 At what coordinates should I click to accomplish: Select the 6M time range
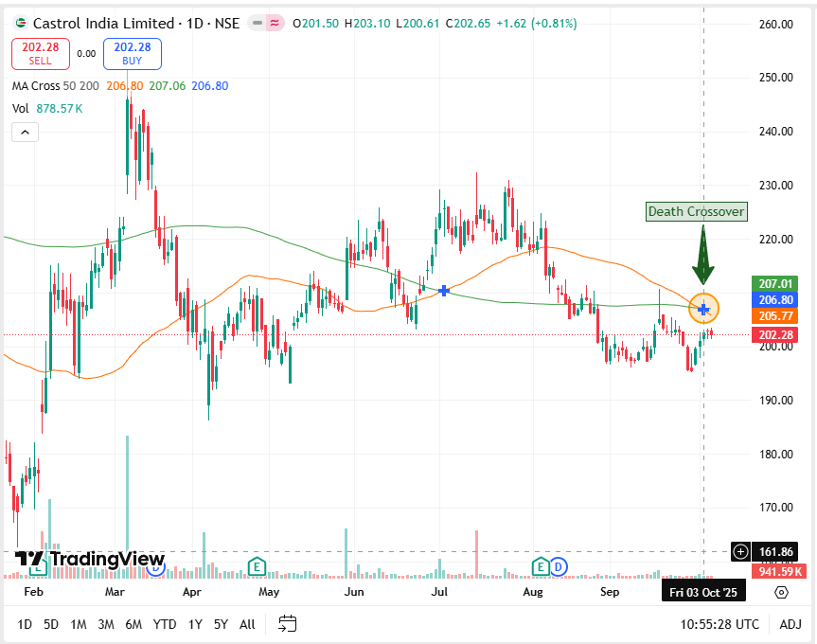(x=133, y=624)
